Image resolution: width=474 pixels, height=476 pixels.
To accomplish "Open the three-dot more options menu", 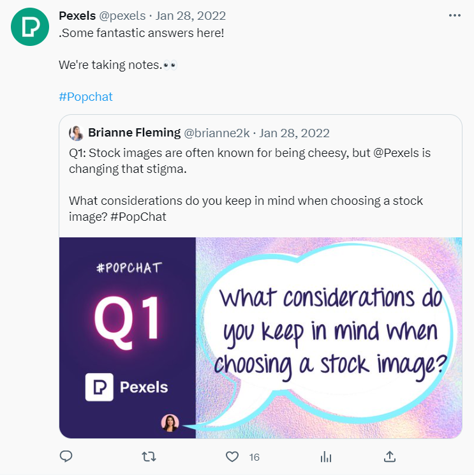I will tap(455, 15).
